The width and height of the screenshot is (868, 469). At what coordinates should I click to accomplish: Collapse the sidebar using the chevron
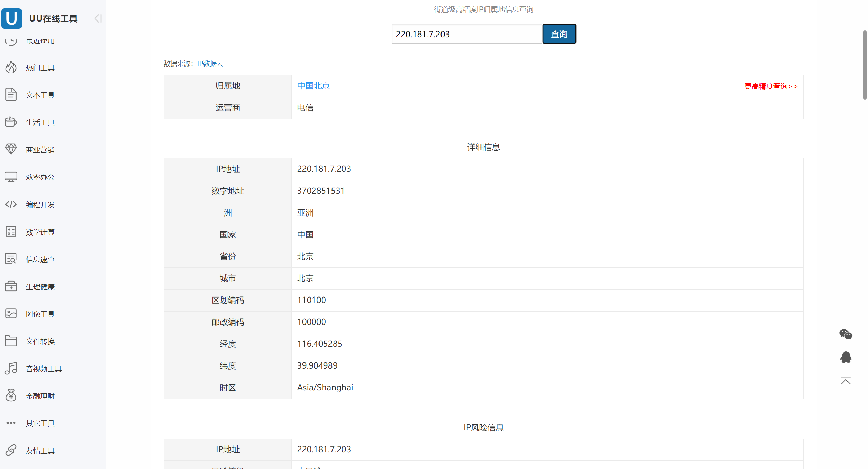(98, 18)
